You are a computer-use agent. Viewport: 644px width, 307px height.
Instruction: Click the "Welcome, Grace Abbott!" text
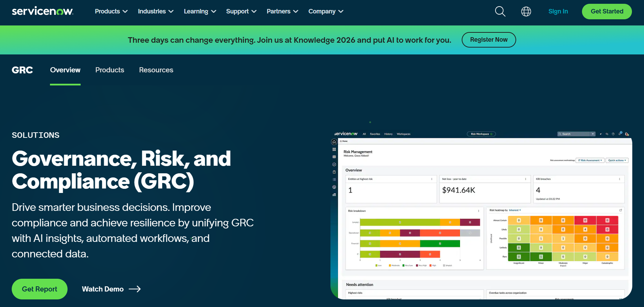[356, 156]
